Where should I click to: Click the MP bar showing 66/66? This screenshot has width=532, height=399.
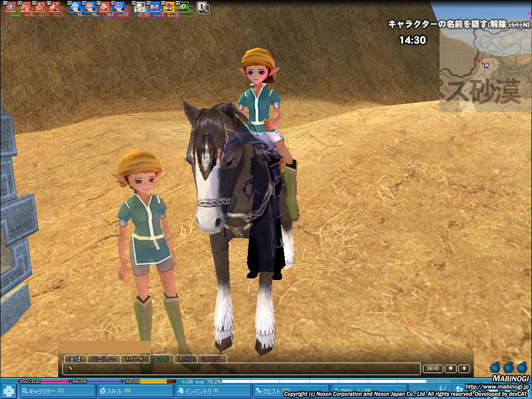(97, 381)
